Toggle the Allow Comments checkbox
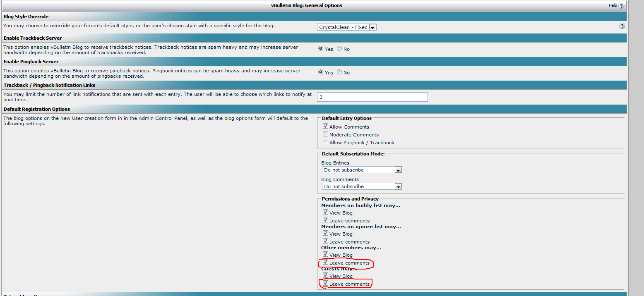The image size is (644, 296). (325, 126)
